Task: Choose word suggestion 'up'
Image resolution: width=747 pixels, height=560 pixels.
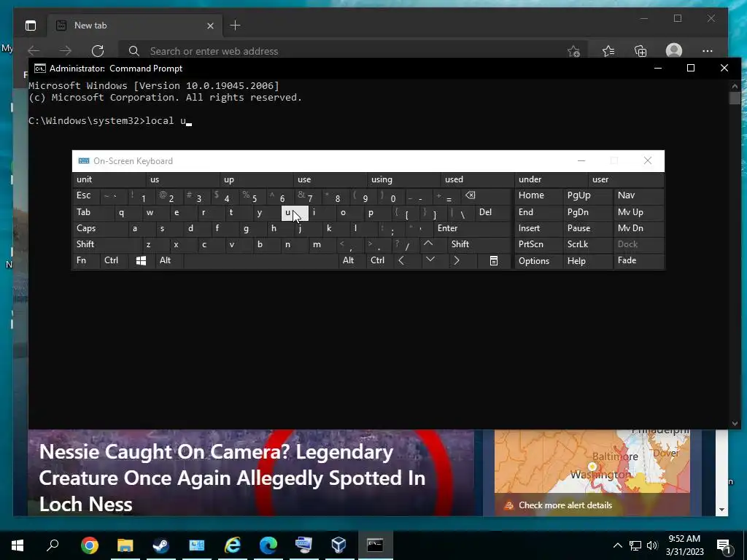Action: point(258,179)
